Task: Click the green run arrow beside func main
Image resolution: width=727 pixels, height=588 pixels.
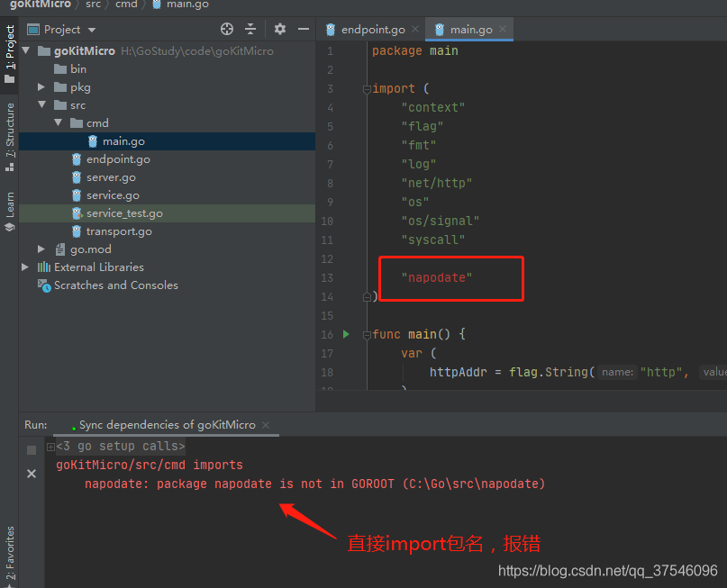Action: click(x=346, y=334)
